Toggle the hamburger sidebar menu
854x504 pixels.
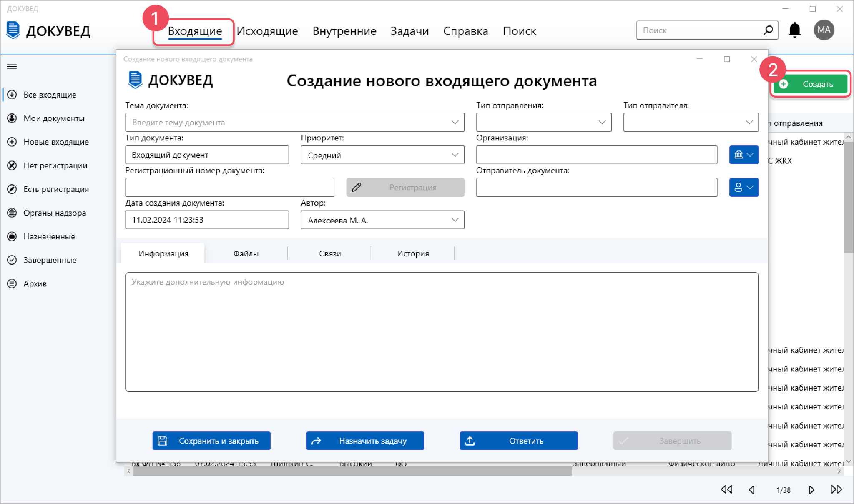[x=12, y=67]
